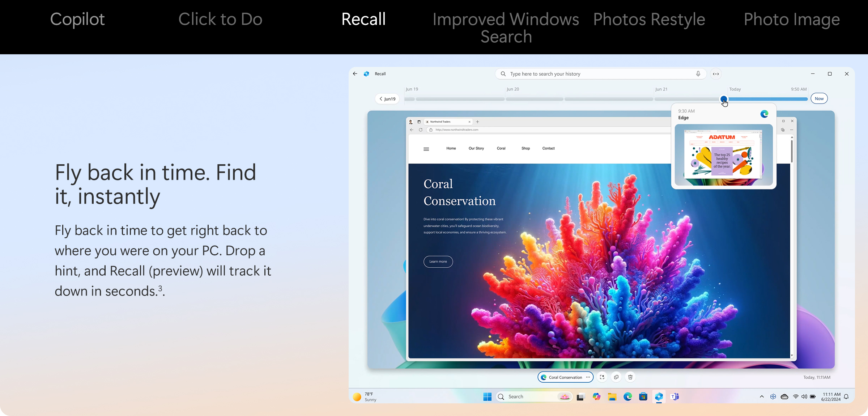This screenshot has width=868, height=416.
Task: Click the volume speaker tray icon
Action: 804,397
